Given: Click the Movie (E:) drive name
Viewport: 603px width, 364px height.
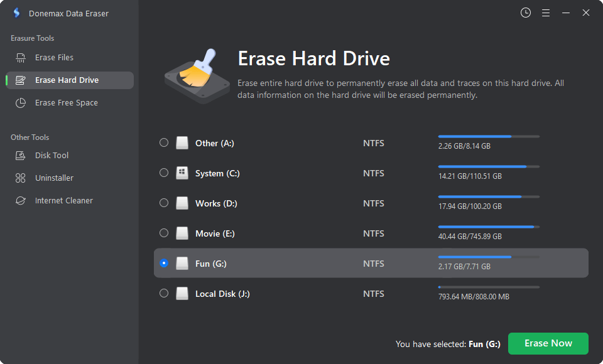Looking at the screenshot, I should click(x=215, y=233).
